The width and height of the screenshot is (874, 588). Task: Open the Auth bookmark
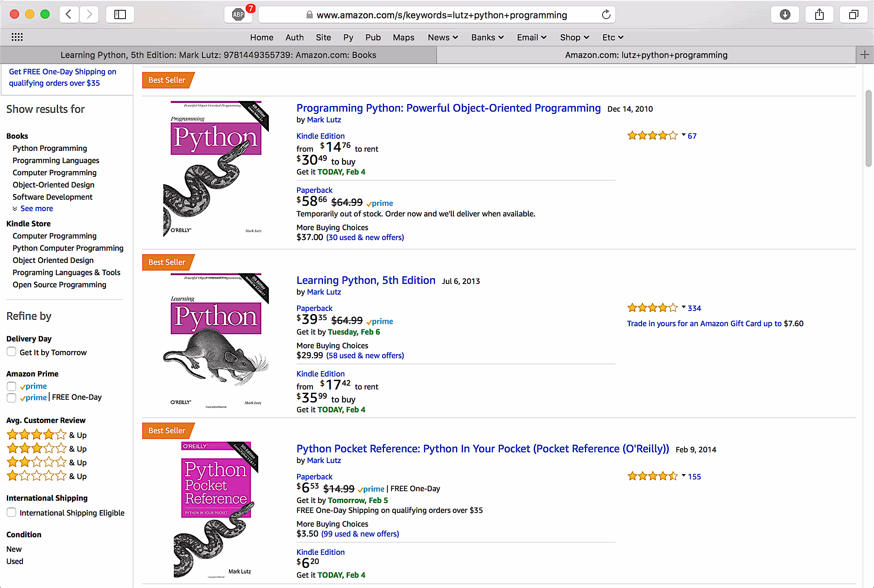click(294, 37)
